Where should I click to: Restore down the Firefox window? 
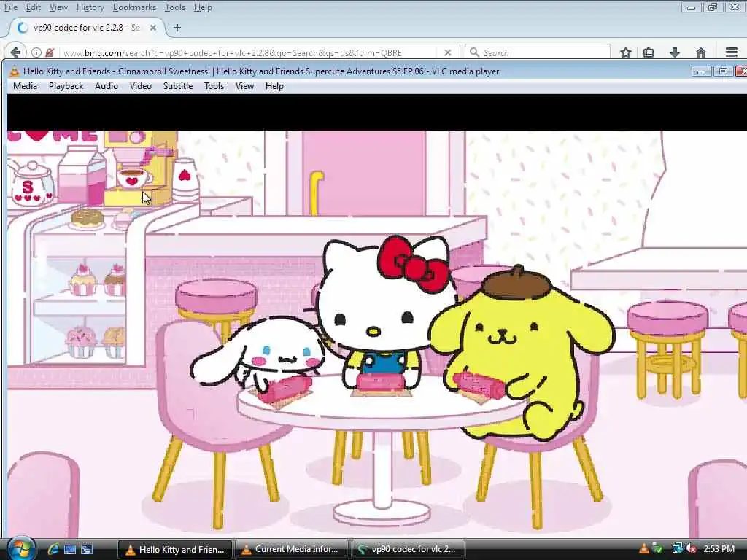click(x=713, y=7)
